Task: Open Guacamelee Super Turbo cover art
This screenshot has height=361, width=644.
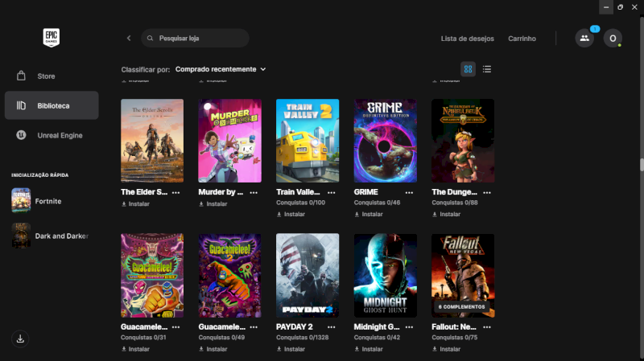Action: [152, 276]
